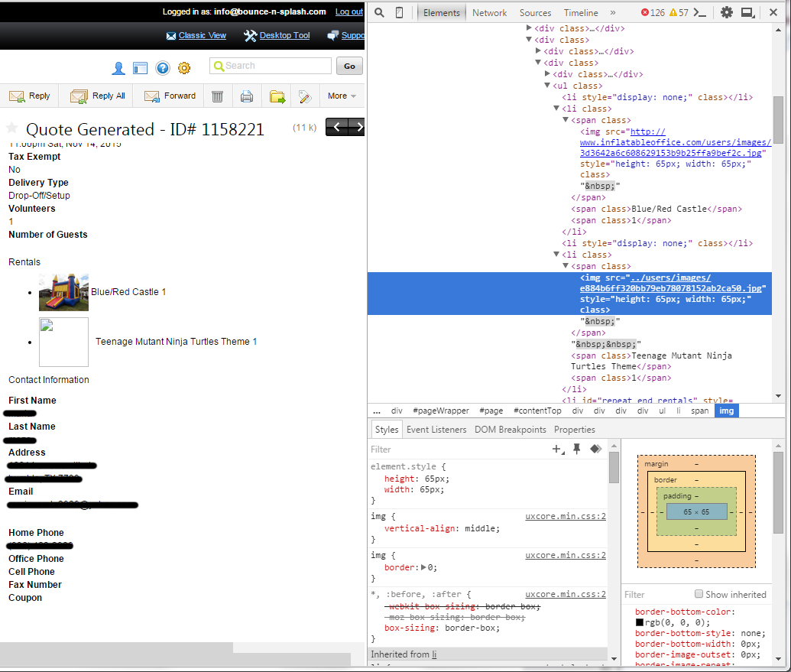Collapse the ul class node in DOM tree

point(547,86)
